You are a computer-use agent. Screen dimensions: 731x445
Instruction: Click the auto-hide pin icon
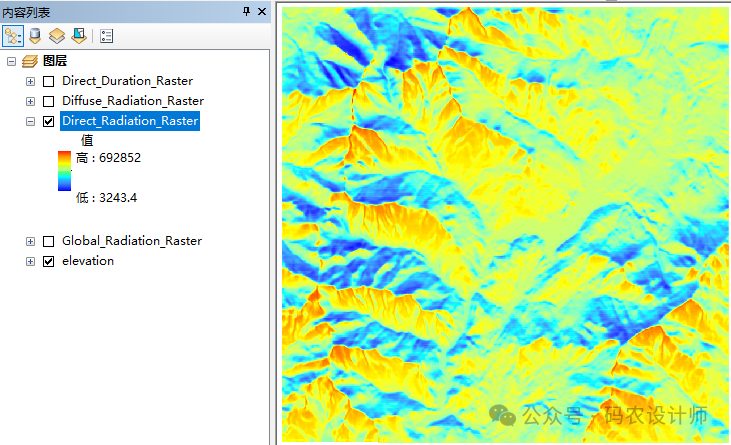(246, 11)
